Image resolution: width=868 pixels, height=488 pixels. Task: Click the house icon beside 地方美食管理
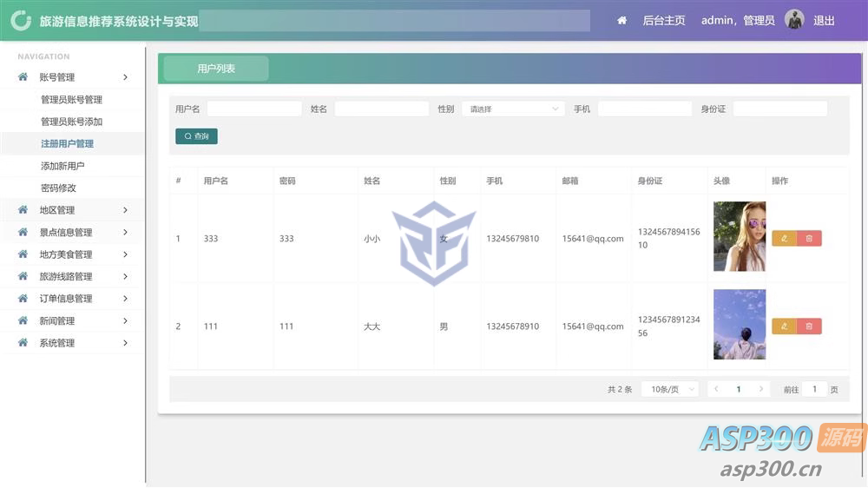23,254
